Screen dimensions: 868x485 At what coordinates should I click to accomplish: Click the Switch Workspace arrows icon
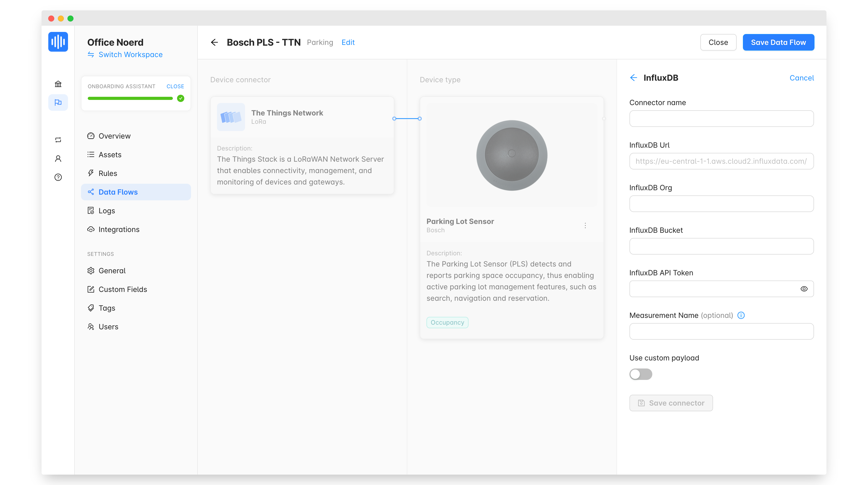[x=91, y=54]
